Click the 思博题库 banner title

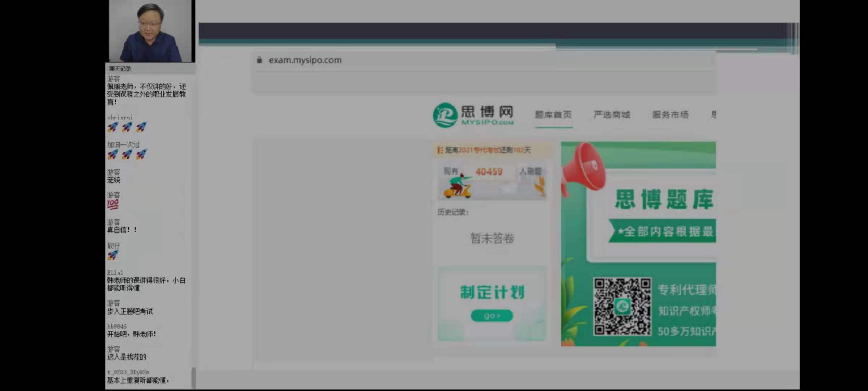point(664,199)
